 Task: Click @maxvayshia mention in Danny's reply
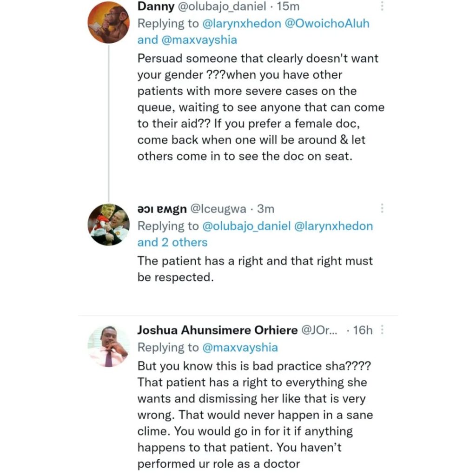pyautogui.click(x=199, y=40)
